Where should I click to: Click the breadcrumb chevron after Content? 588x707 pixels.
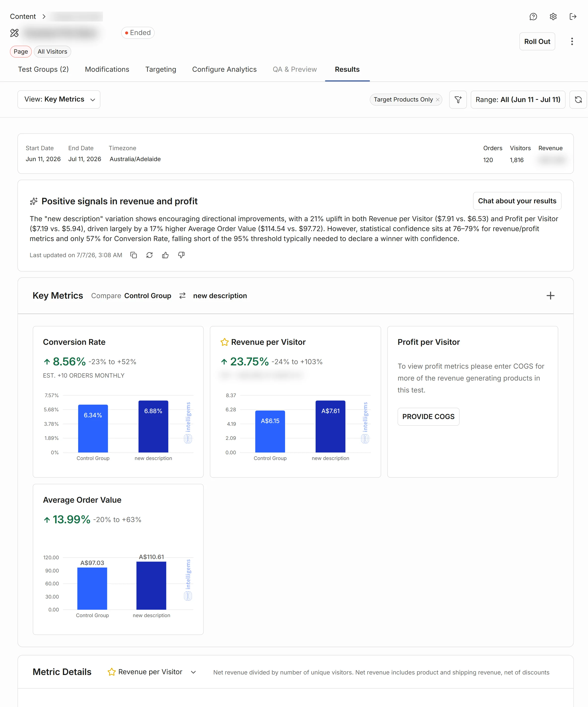44,16
